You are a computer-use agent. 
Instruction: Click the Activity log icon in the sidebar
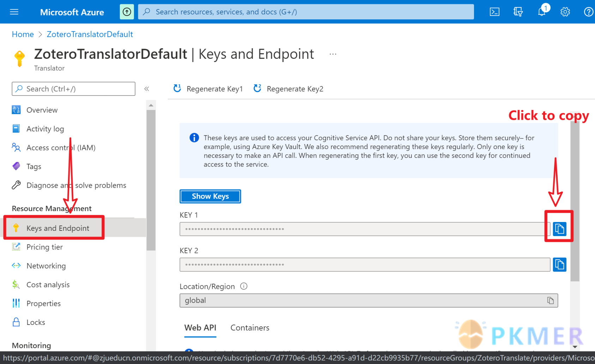16,129
